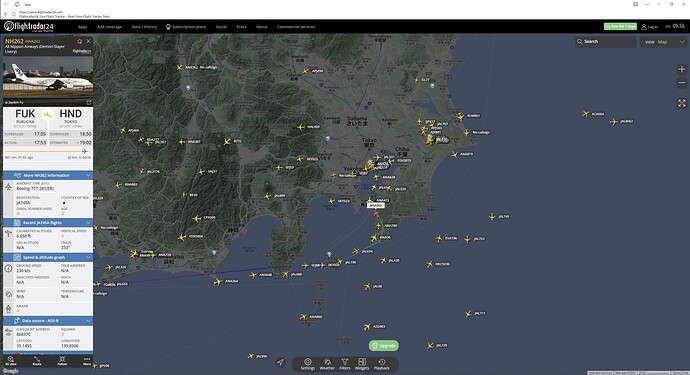
Task: Open the View Map dropdown
Action: click(x=664, y=42)
